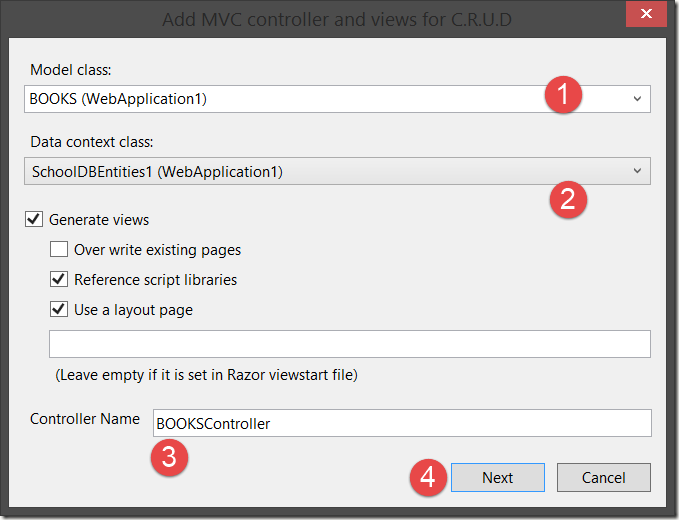Click the 'Model class:' label
Viewport: 679px width, 520px height.
[71, 70]
